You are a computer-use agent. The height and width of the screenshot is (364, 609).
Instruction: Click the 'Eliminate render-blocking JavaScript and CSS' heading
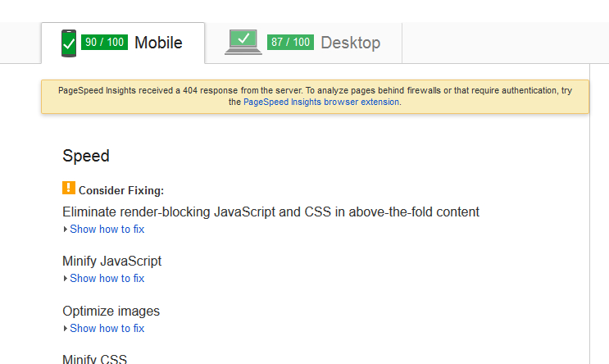coord(270,212)
